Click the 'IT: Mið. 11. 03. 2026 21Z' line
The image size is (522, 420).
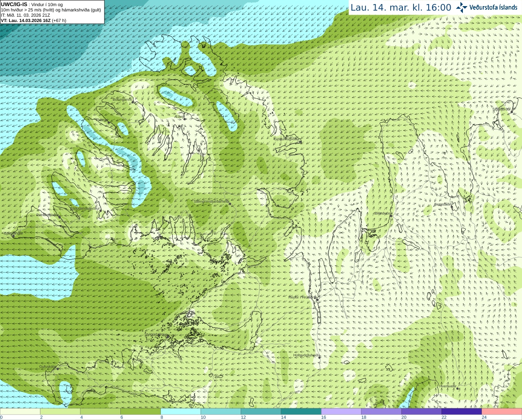[26, 15]
